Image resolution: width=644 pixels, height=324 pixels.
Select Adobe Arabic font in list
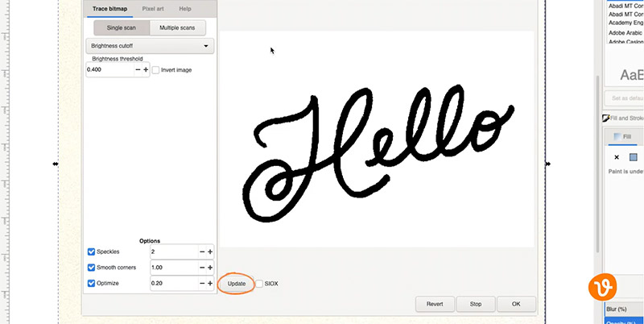[626, 32]
